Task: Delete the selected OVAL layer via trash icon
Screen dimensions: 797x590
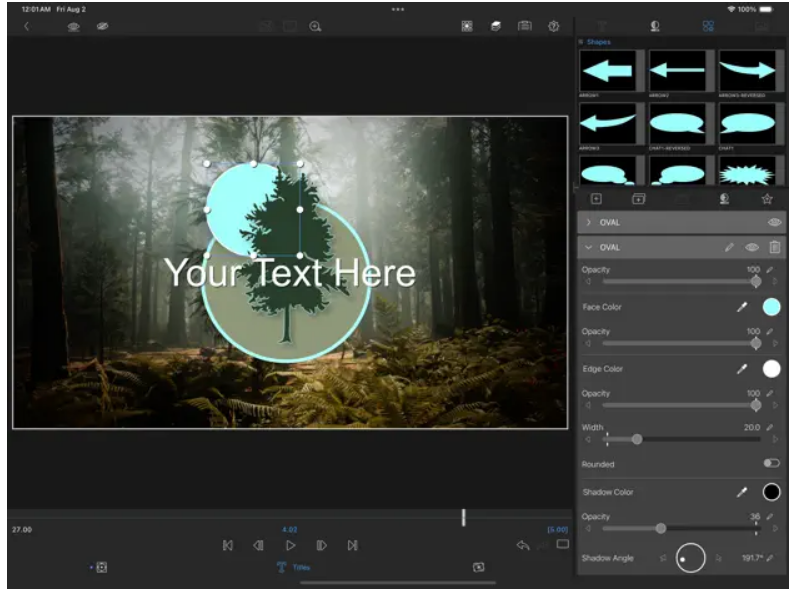Action: point(774,247)
